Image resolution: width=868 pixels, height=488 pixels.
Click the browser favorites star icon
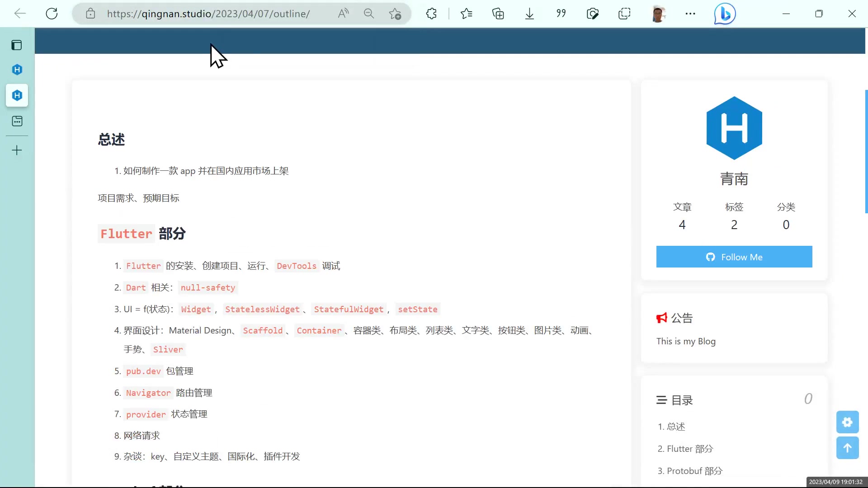[x=467, y=13]
